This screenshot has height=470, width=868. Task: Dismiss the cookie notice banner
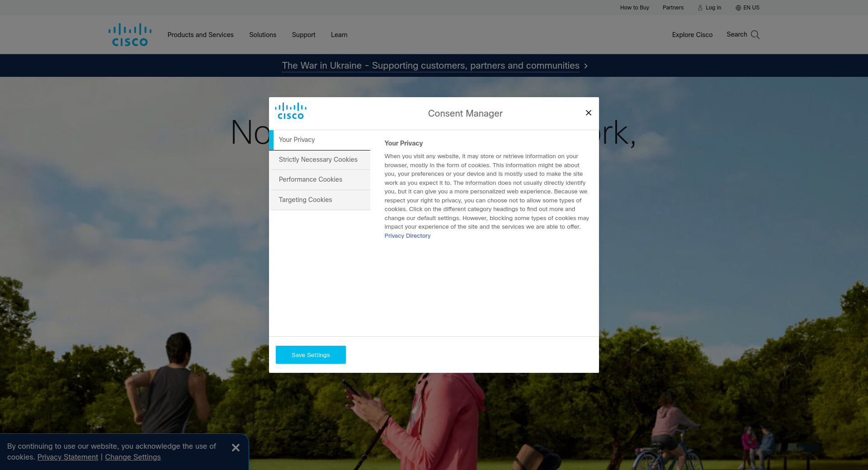coord(236,447)
